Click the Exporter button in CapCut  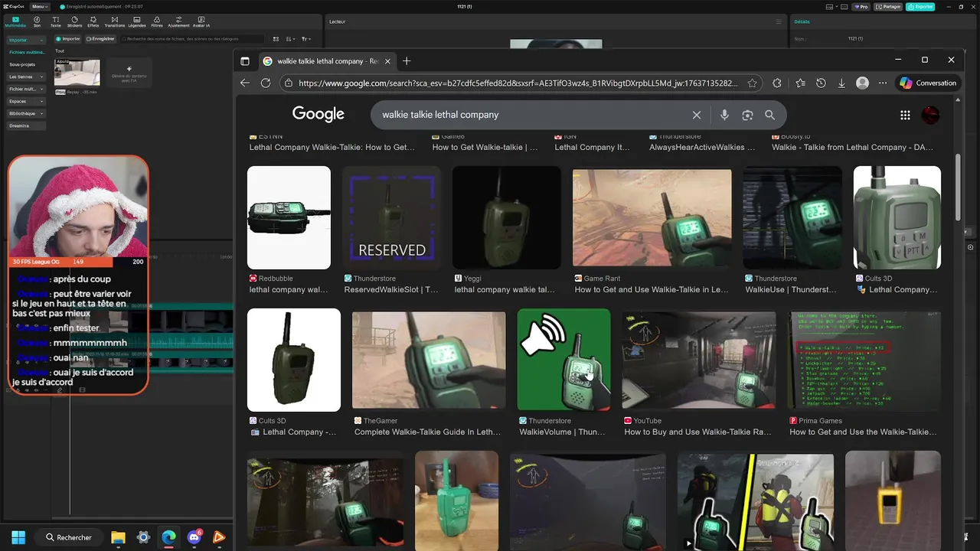tap(920, 6)
